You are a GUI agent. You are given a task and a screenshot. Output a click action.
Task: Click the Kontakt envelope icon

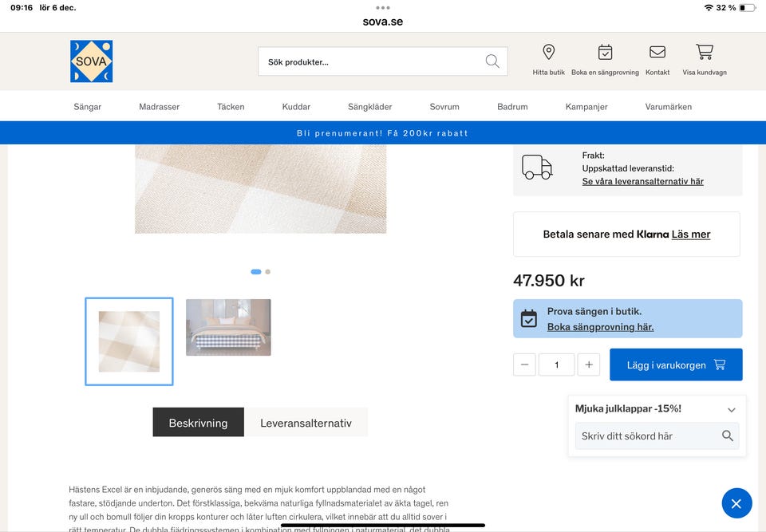point(657,53)
